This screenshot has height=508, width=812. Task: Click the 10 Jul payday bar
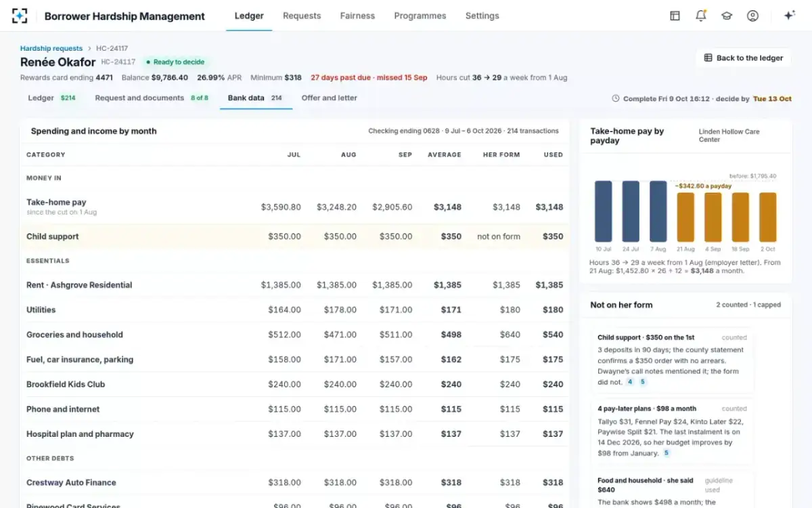[603, 211]
